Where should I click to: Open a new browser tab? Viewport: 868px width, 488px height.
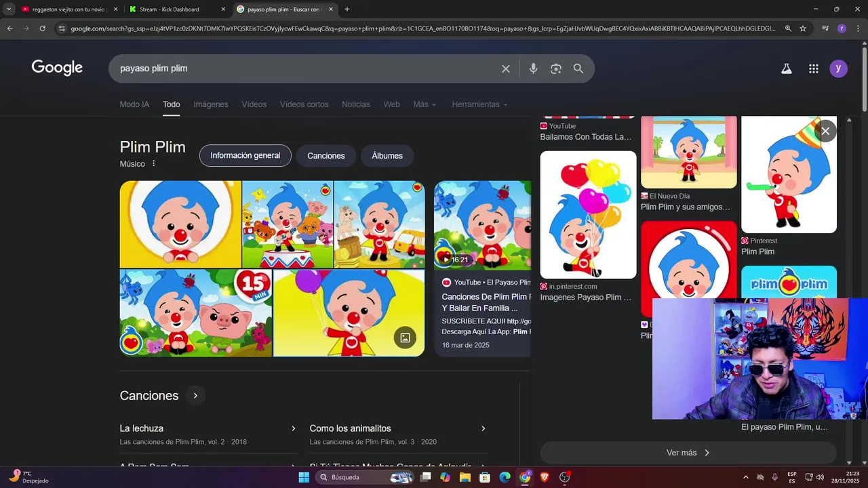coord(347,9)
